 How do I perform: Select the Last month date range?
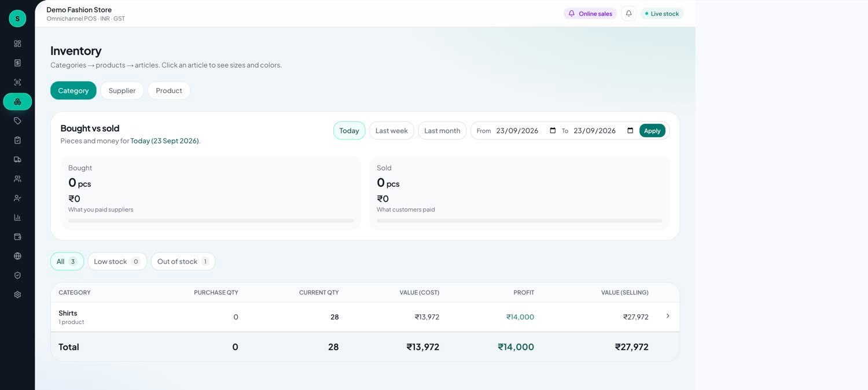click(x=442, y=131)
